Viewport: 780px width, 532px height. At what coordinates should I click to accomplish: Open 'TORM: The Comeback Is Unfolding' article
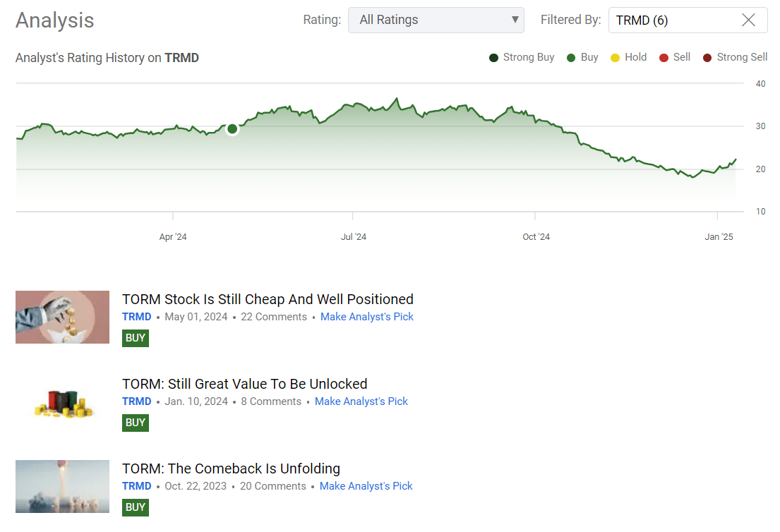point(231,468)
